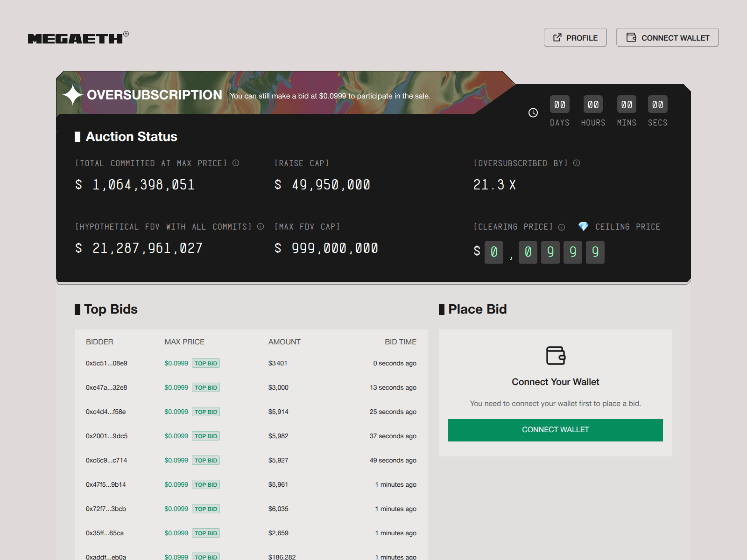Select the Top Bid badge for bidder 0x35ff...65ca

click(x=205, y=533)
